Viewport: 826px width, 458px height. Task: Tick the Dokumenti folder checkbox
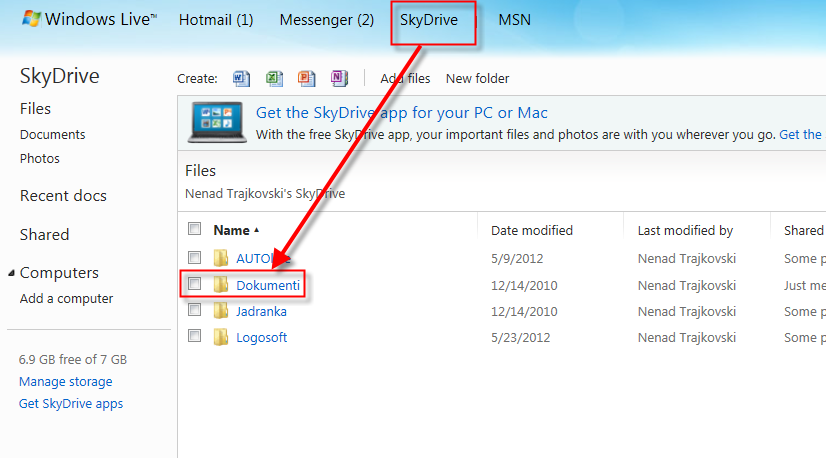(195, 284)
